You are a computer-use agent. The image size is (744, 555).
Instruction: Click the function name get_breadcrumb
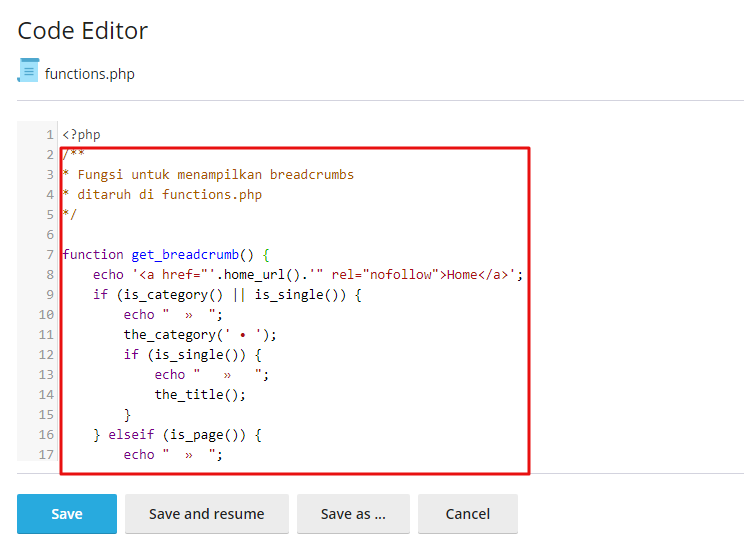(185, 255)
